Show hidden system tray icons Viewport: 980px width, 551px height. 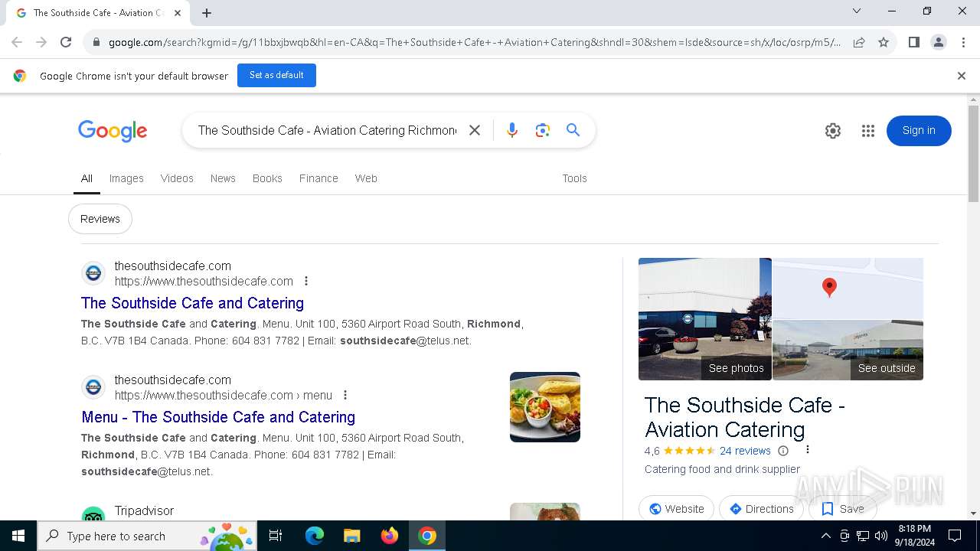pyautogui.click(x=825, y=536)
